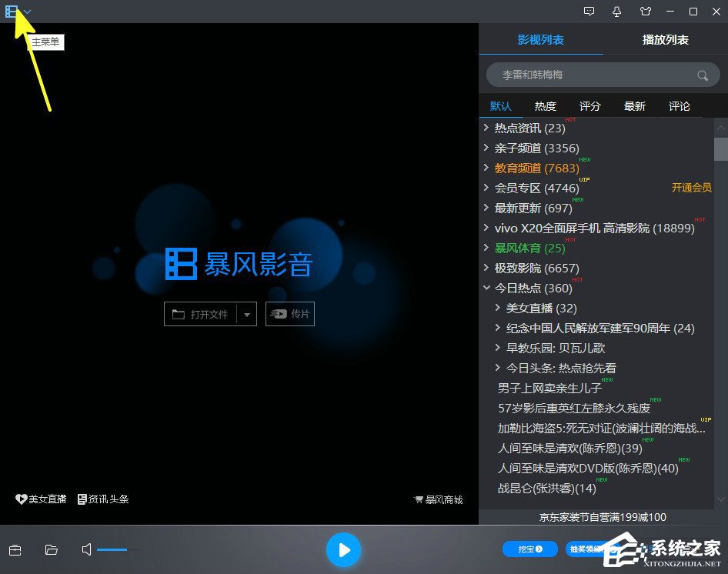Open 暴风商城 shopping cart icon
The width and height of the screenshot is (728, 574).
pyautogui.click(x=439, y=499)
